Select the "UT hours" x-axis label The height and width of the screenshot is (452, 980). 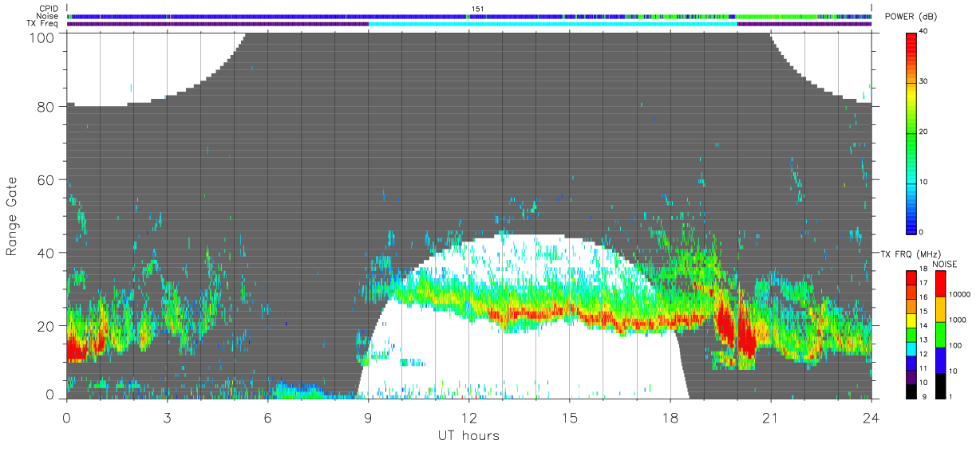click(x=468, y=435)
